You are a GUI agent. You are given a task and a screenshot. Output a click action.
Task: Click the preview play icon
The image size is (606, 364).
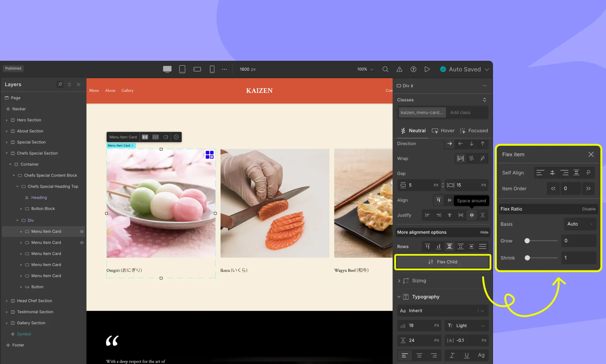pos(427,69)
